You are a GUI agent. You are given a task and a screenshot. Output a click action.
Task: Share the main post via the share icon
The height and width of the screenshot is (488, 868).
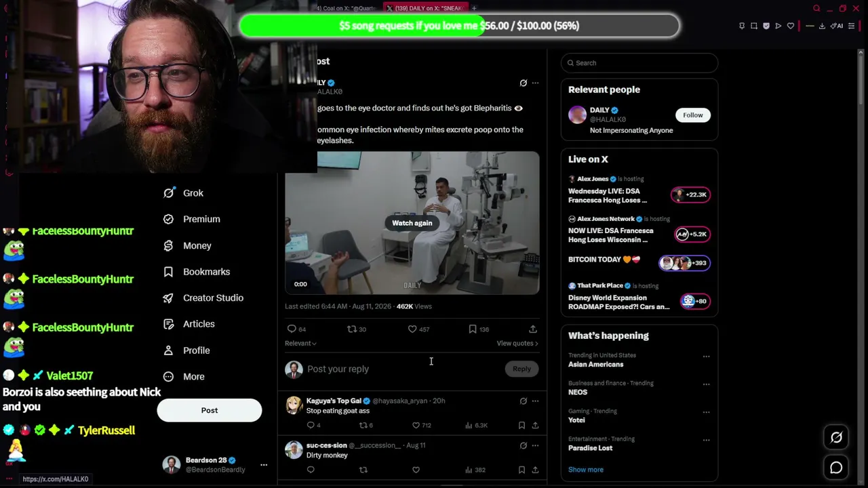pyautogui.click(x=533, y=329)
